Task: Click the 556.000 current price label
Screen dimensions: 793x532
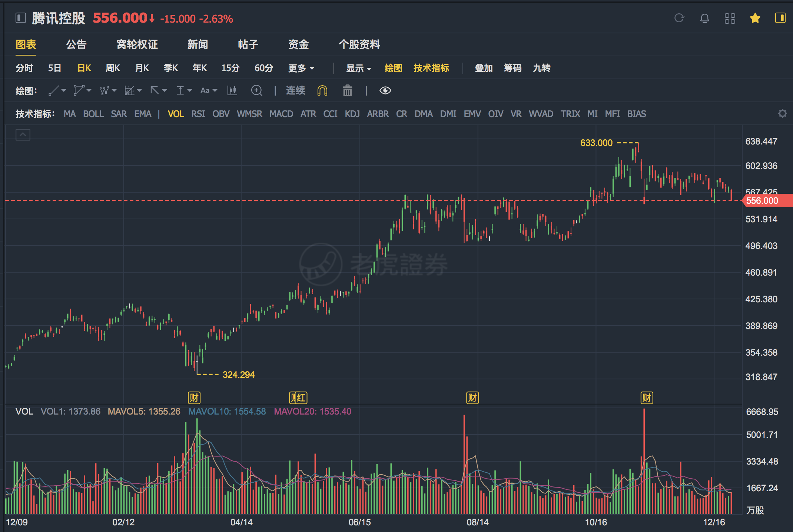Action: click(767, 201)
